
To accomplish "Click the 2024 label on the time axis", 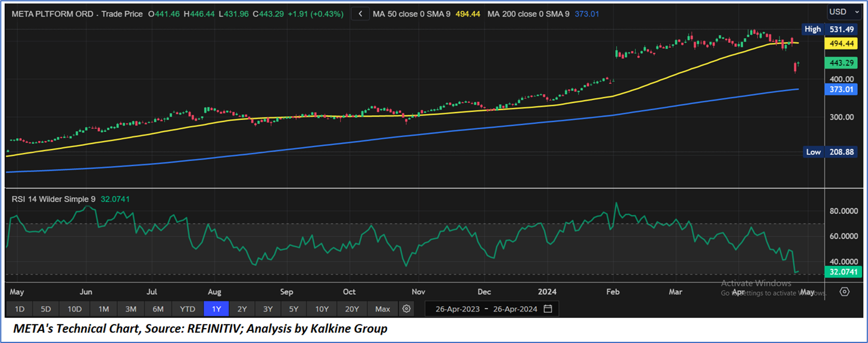I will point(547,292).
